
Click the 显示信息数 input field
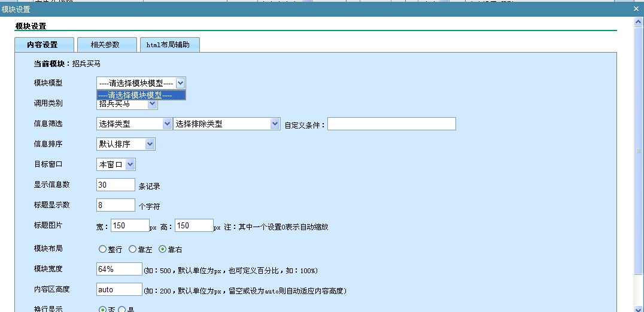[x=116, y=185]
